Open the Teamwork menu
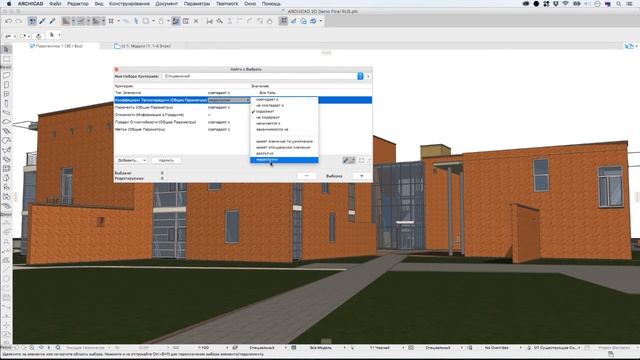640x360 pixels. tap(227, 4)
